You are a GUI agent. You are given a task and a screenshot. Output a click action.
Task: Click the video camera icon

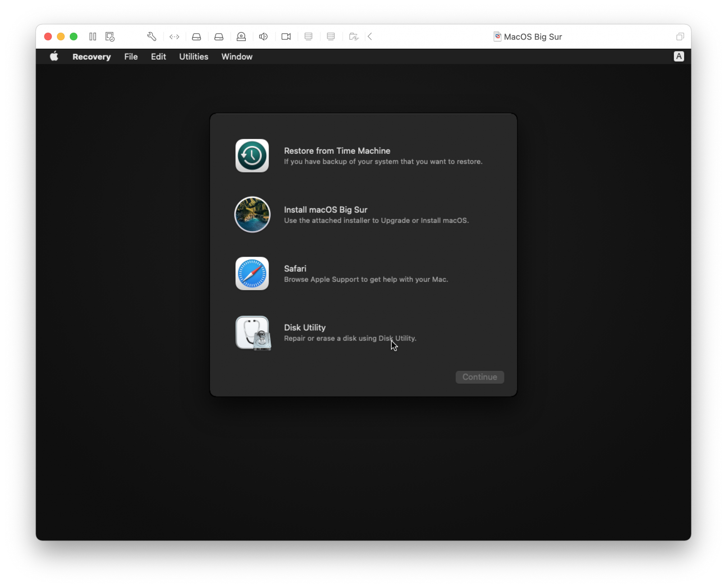pos(286,37)
